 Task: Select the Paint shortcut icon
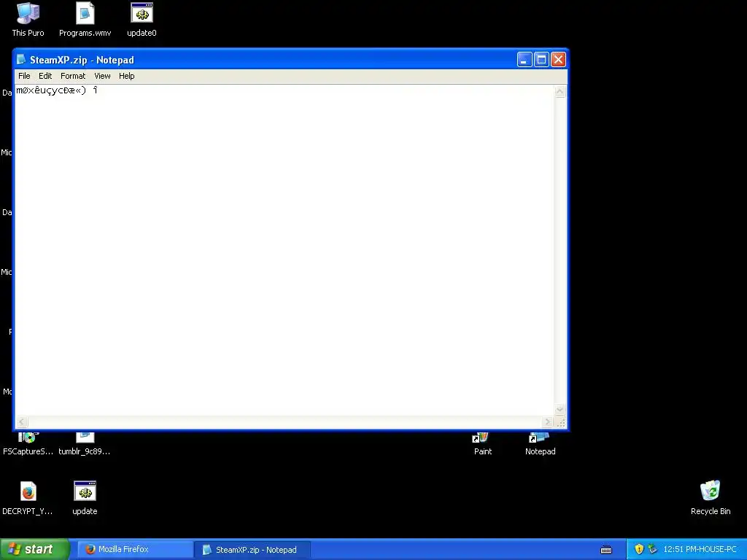coord(482,444)
